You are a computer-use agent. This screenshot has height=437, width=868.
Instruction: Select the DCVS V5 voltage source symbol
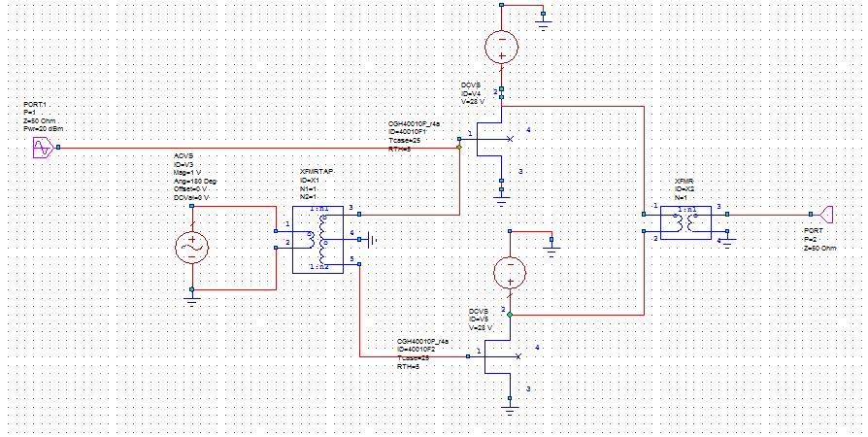click(x=510, y=274)
